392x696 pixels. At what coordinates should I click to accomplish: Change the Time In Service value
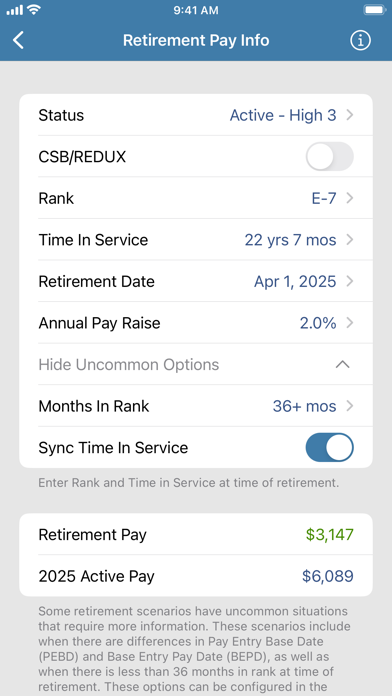196,240
